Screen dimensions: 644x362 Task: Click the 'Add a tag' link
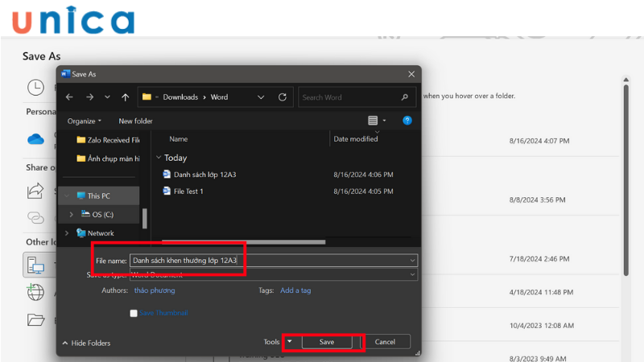295,290
